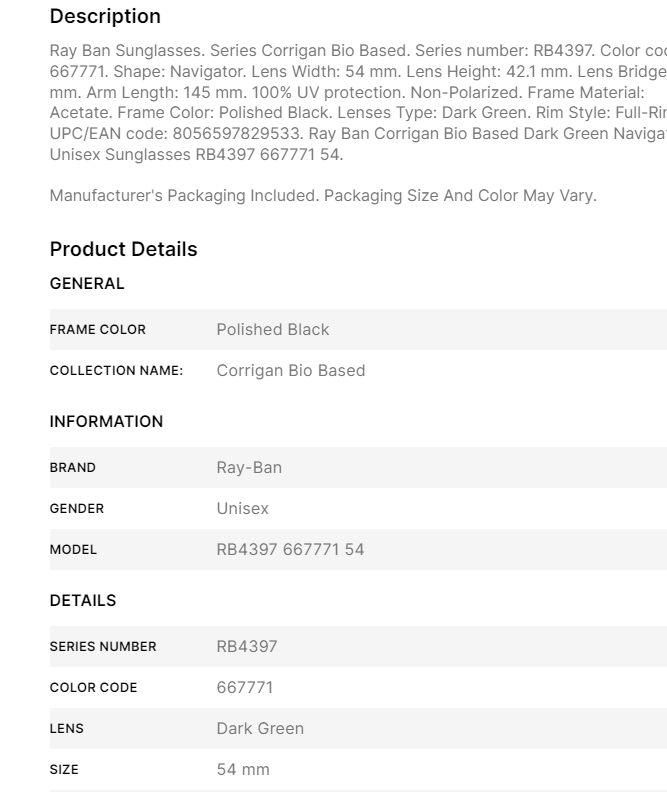667x792 pixels.
Task: Click the BRAND row label
Action: point(73,467)
